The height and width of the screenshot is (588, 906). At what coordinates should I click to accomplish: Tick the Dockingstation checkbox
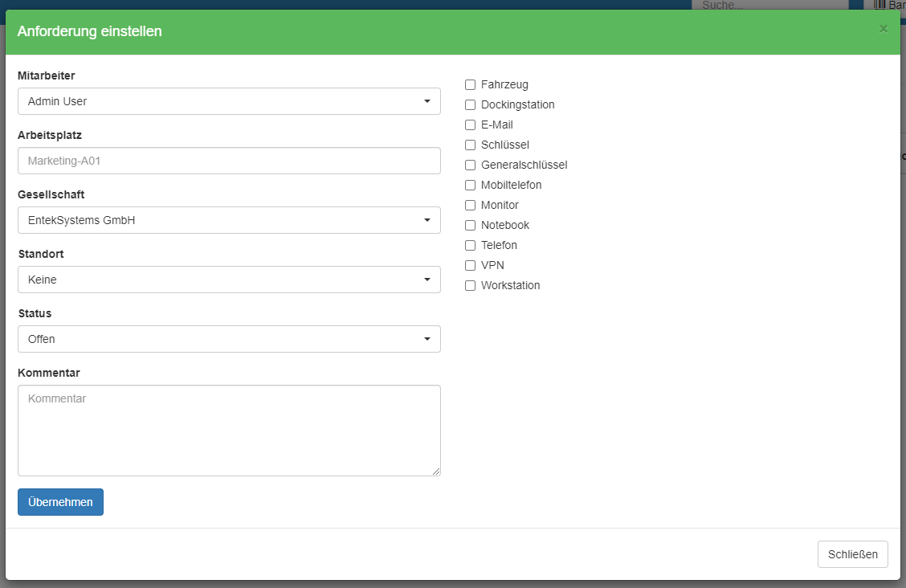tap(471, 104)
